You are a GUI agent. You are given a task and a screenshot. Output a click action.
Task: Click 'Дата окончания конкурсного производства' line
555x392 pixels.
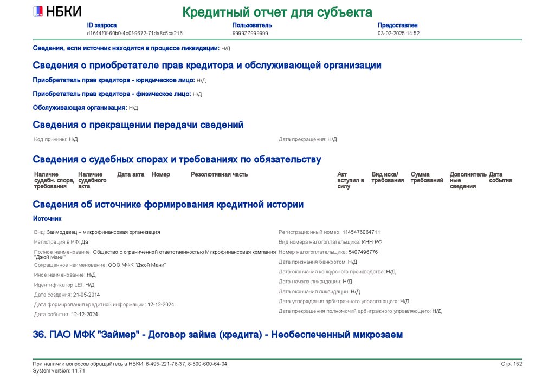click(337, 272)
